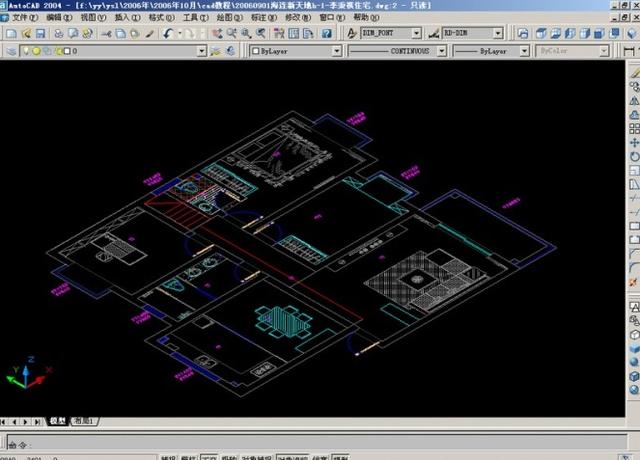This screenshot has height=460, width=640.
Task: Open the 帮助 (Help) menu
Action: 366,18
